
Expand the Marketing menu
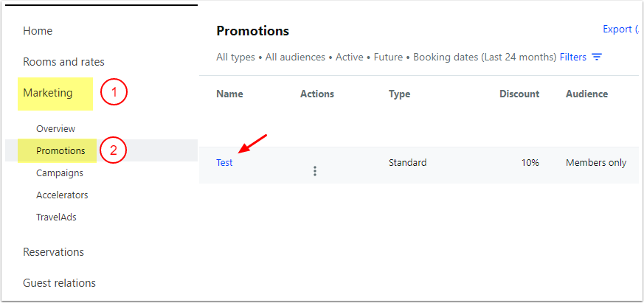click(48, 93)
